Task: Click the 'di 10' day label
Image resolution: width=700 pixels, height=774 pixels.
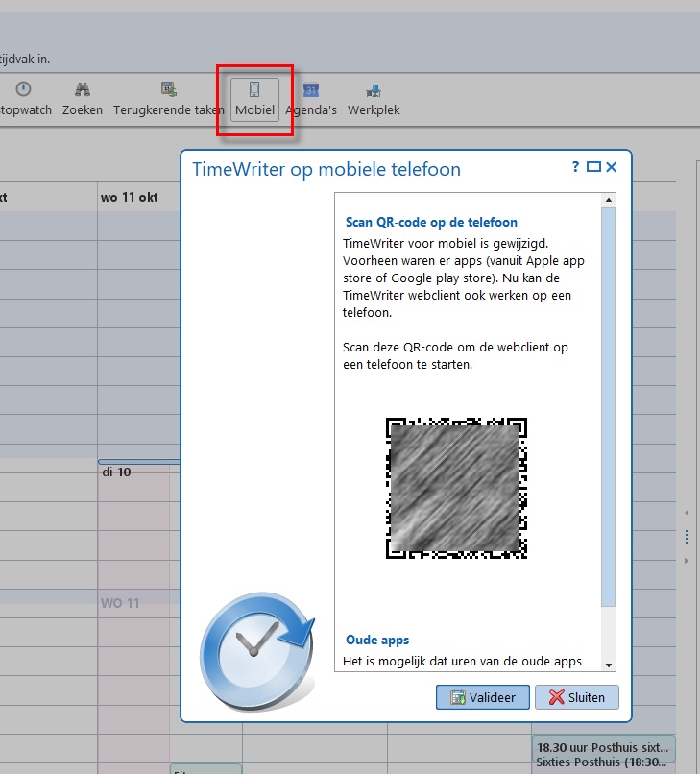Action: point(116,472)
